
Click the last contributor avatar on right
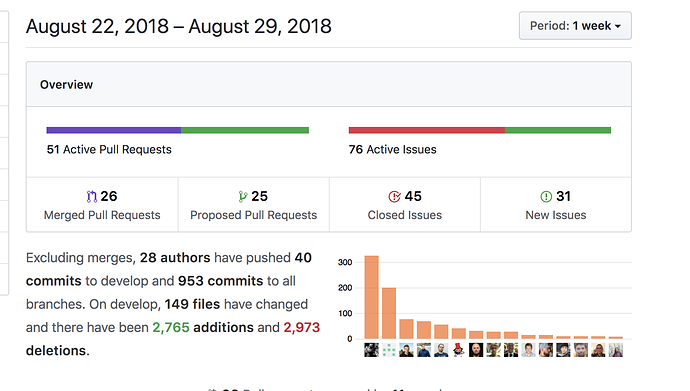click(616, 350)
